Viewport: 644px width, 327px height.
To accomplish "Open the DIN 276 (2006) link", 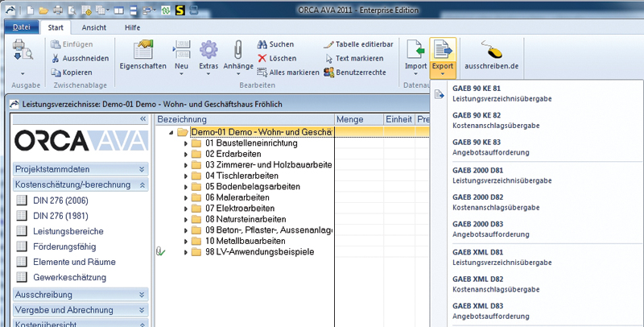I will (62, 201).
